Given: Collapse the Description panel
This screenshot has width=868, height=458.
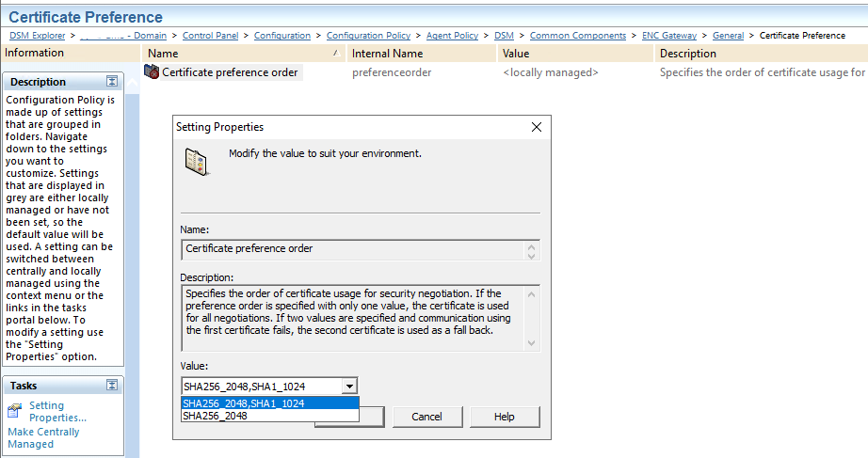Looking at the screenshot, I should [112, 82].
